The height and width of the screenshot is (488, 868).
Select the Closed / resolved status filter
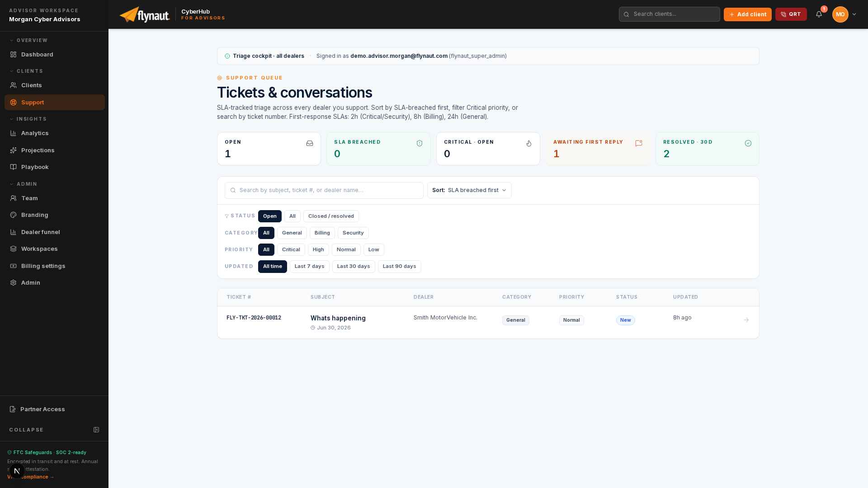[331, 216]
